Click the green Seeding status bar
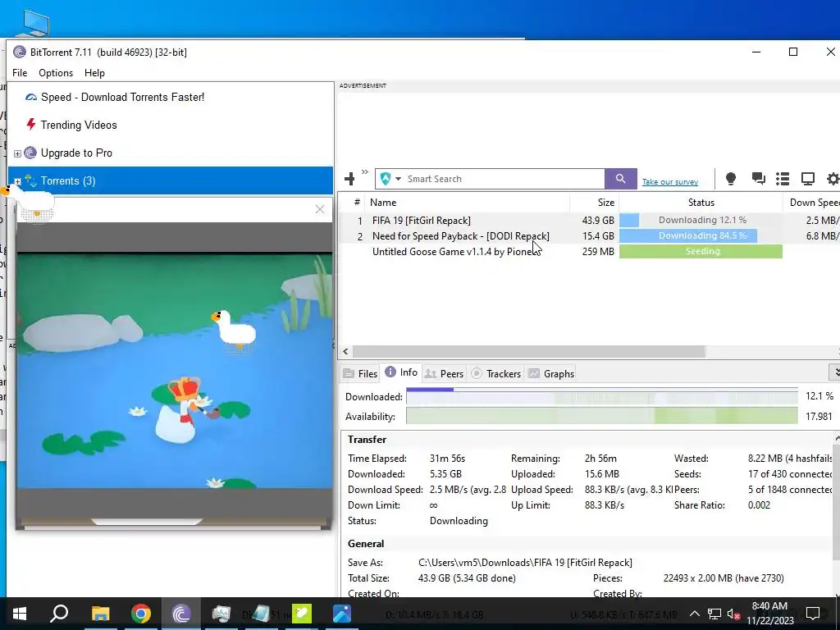840x630 pixels. pos(701,251)
